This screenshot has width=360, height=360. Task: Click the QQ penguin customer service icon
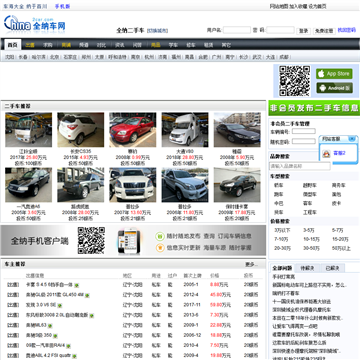pyautogui.click(x=326, y=153)
